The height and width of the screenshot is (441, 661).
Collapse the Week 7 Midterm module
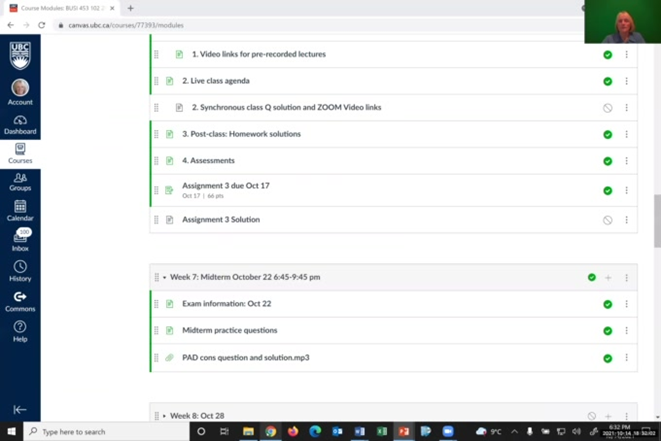[x=165, y=278]
